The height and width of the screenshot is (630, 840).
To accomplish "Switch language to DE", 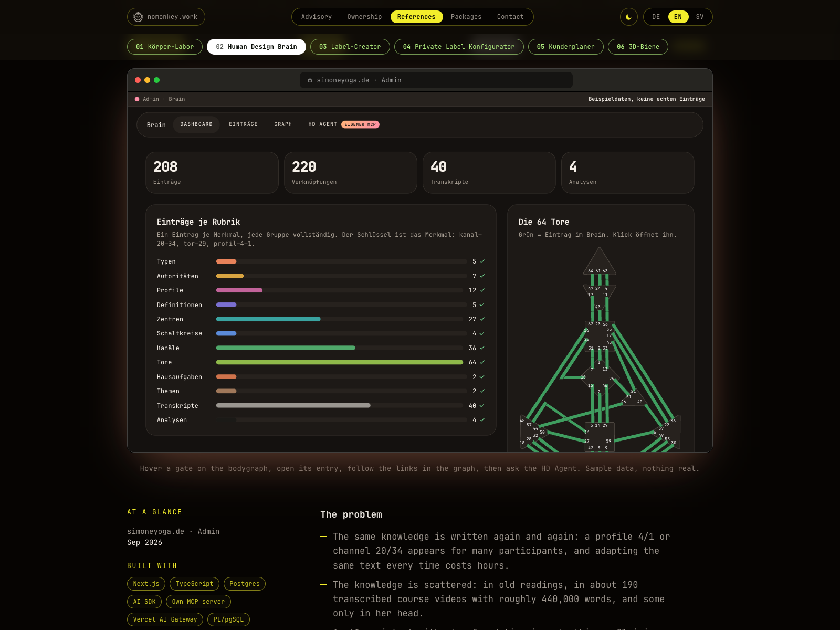I will (656, 17).
